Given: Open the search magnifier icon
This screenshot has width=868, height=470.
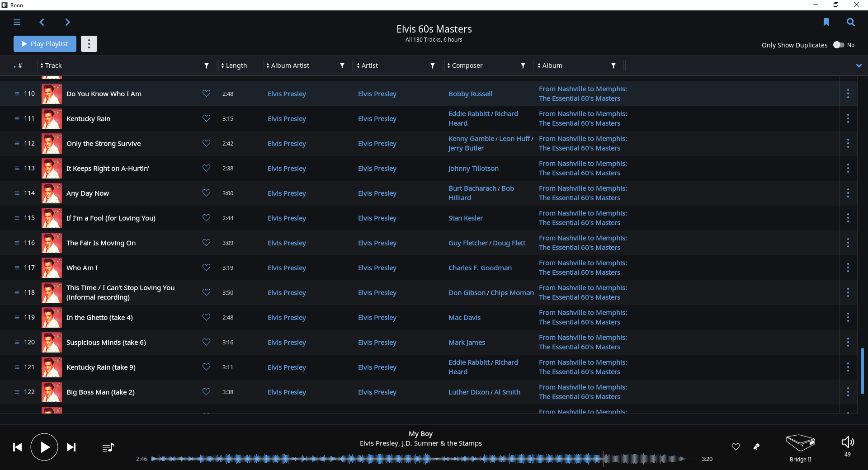Looking at the screenshot, I should pyautogui.click(x=850, y=22).
